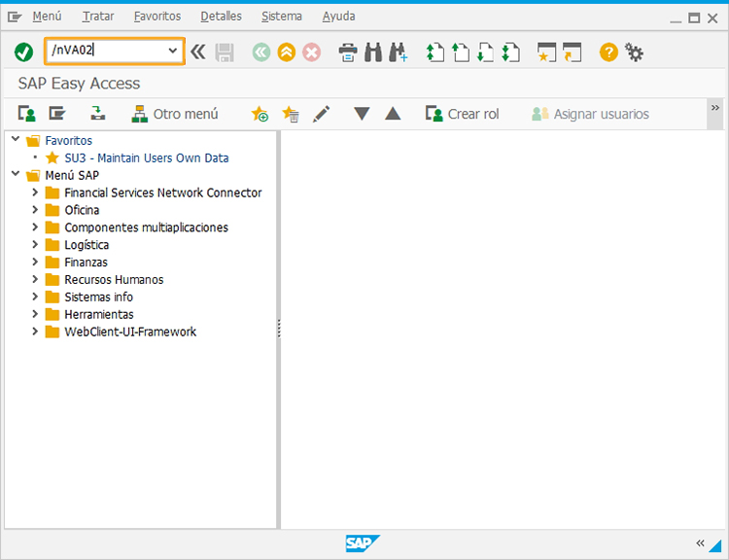
Task: Click the orange Exit icon
Action: click(287, 52)
